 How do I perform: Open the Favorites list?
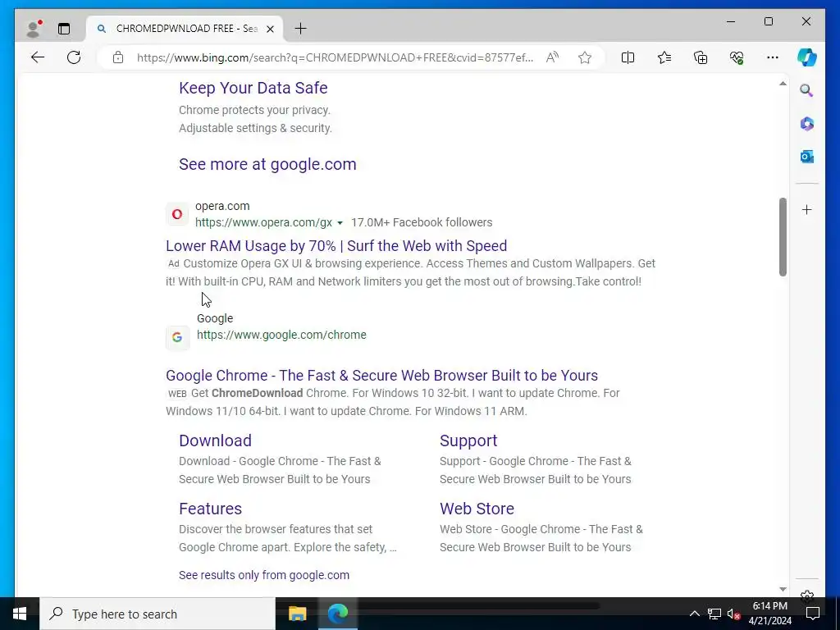664,57
